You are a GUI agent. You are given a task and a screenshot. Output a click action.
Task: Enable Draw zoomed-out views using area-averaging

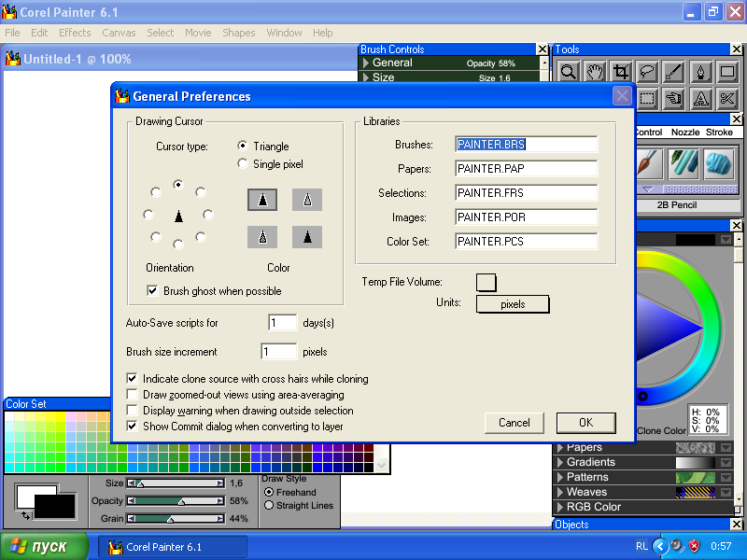pos(133,395)
